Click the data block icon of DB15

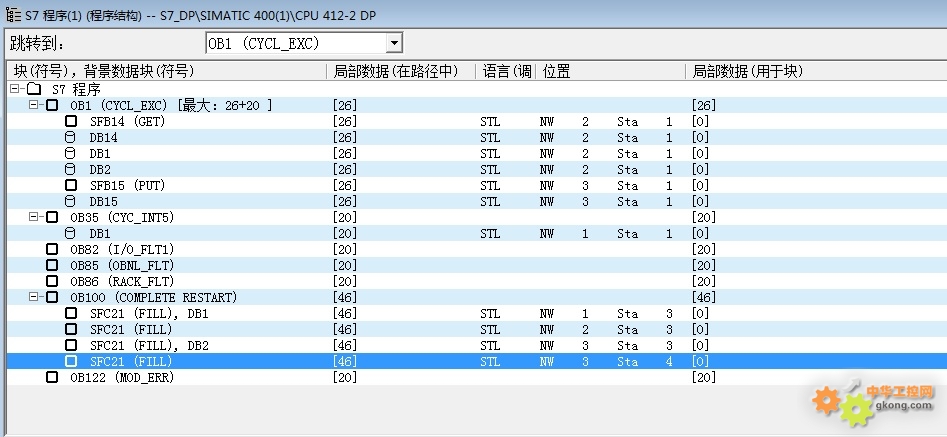(x=70, y=201)
